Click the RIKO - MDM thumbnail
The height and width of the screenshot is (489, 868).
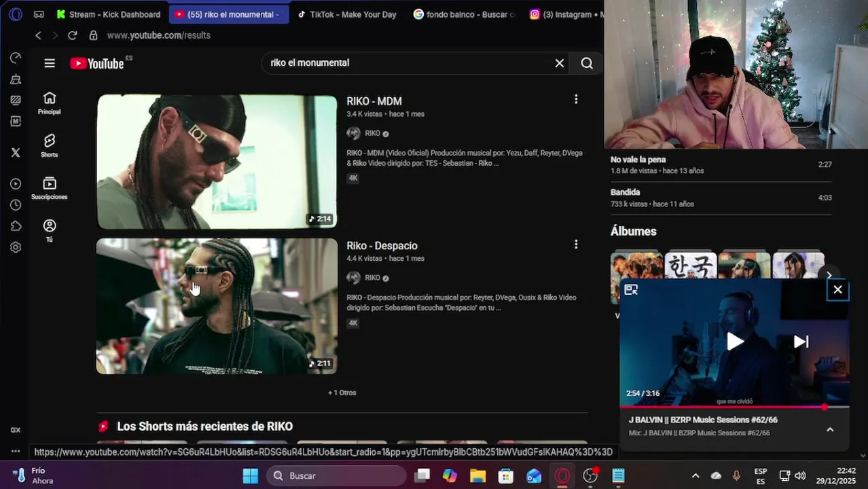tap(217, 162)
